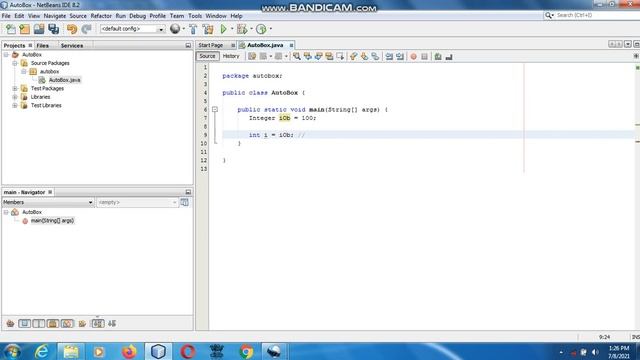
Task: Open Firefox from the taskbar
Action: [x=129, y=351]
